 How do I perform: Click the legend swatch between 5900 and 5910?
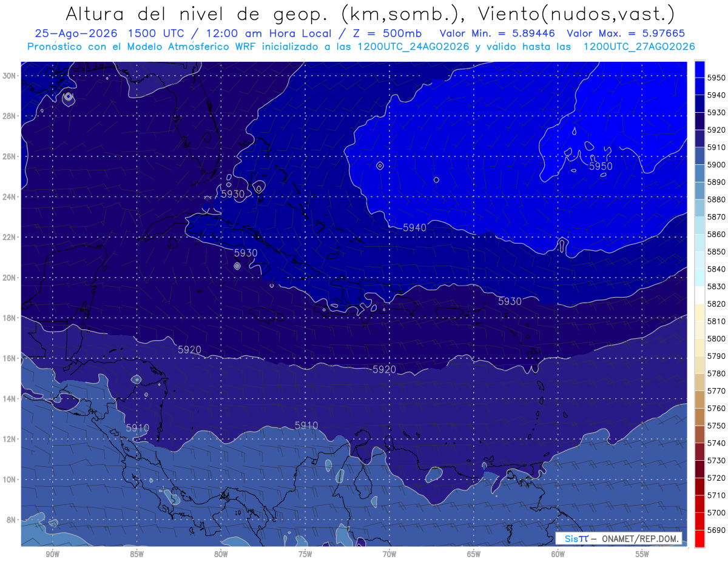tap(699, 156)
